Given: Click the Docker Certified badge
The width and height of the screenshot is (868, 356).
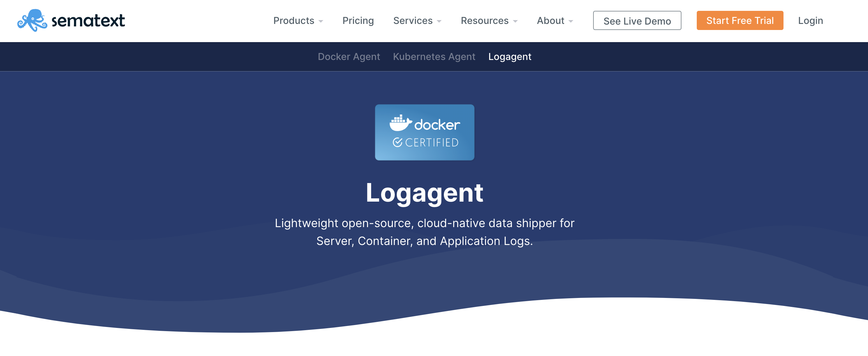Looking at the screenshot, I should tap(424, 132).
